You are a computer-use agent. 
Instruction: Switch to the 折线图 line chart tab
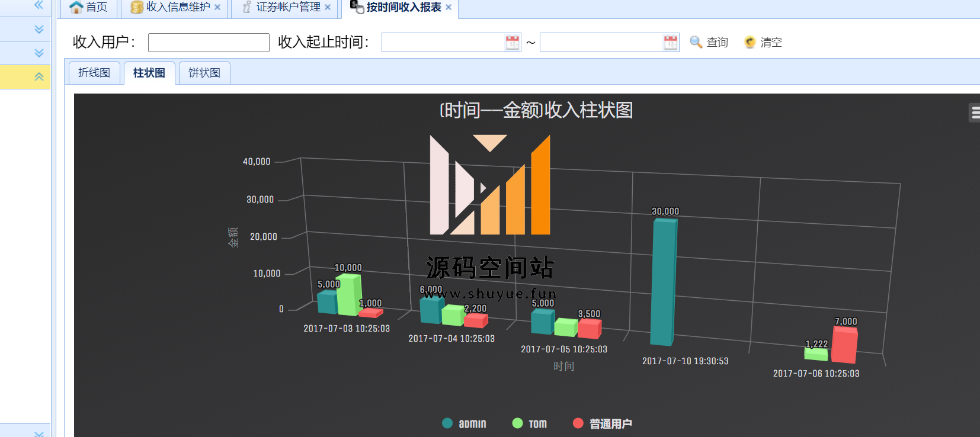click(94, 73)
